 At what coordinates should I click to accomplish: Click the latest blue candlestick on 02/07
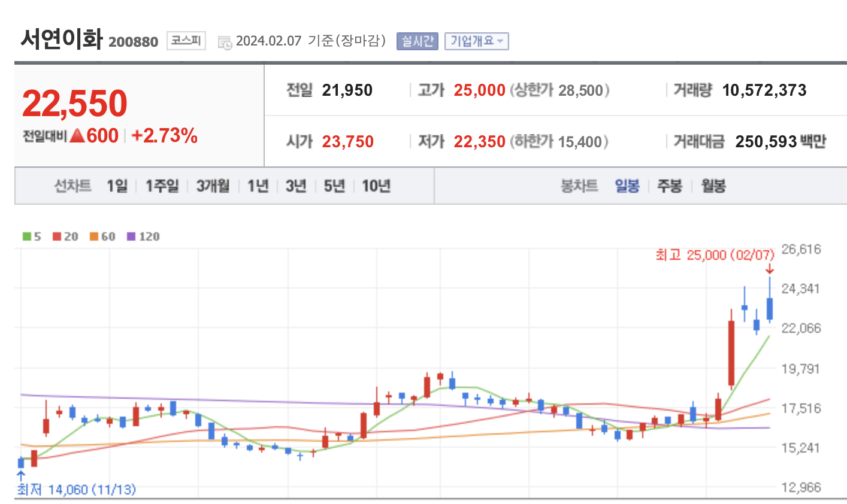tap(770, 308)
